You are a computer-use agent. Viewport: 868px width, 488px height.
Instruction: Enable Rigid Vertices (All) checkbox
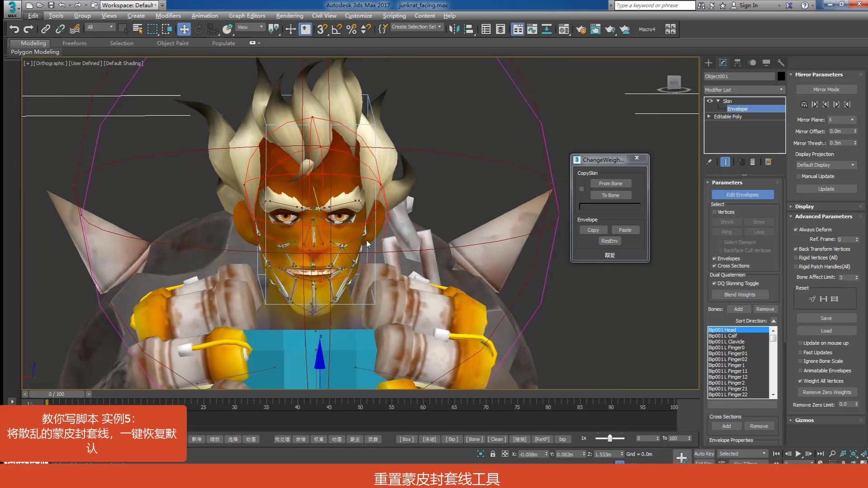click(796, 258)
